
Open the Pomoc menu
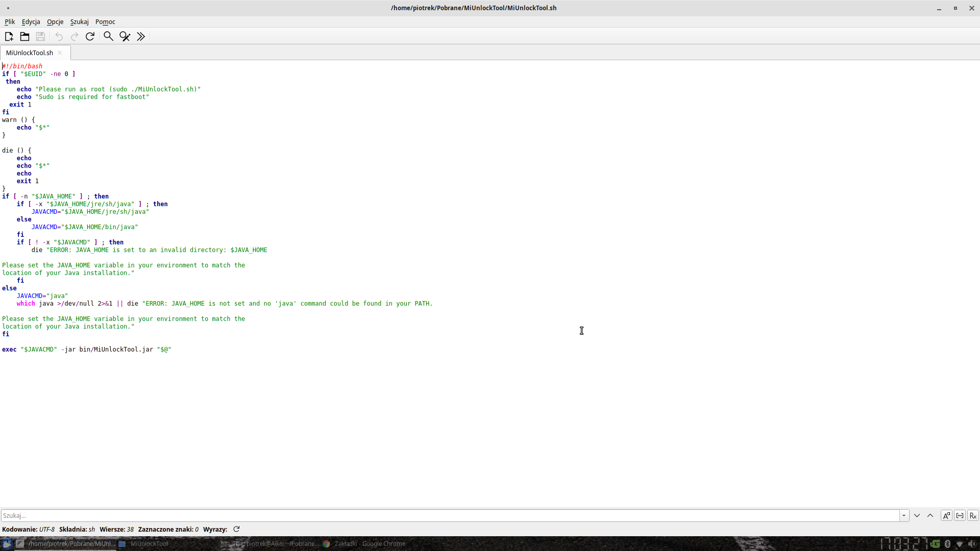[x=105, y=21]
